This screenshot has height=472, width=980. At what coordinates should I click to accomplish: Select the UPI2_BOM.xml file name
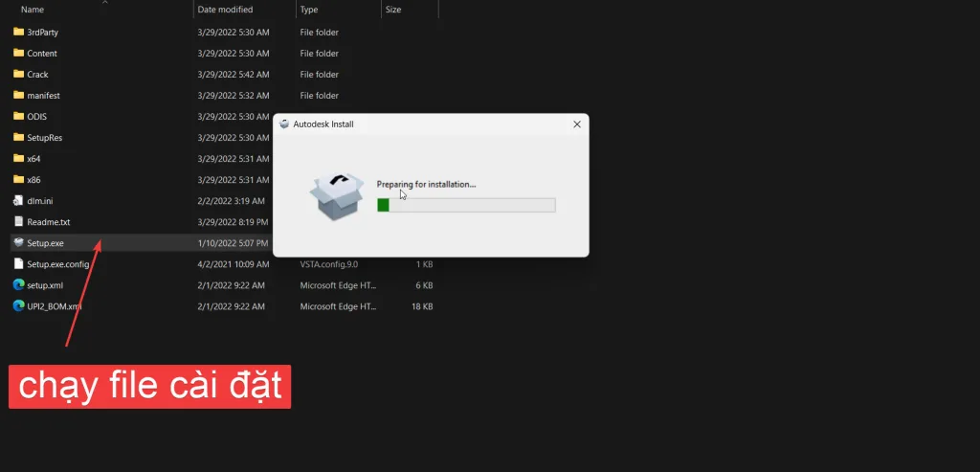click(55, 307)
